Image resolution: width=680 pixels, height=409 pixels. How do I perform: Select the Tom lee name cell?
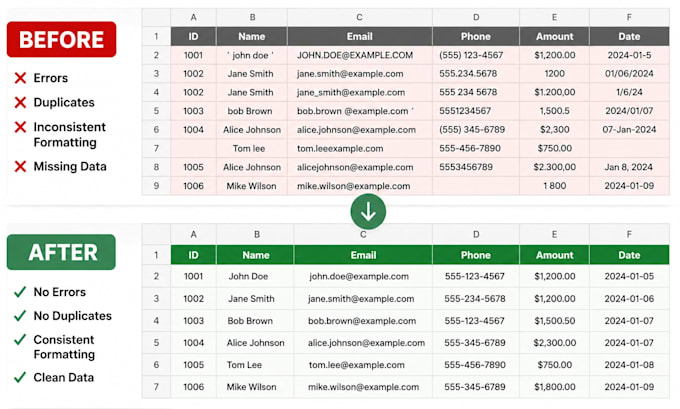point(252,149)
